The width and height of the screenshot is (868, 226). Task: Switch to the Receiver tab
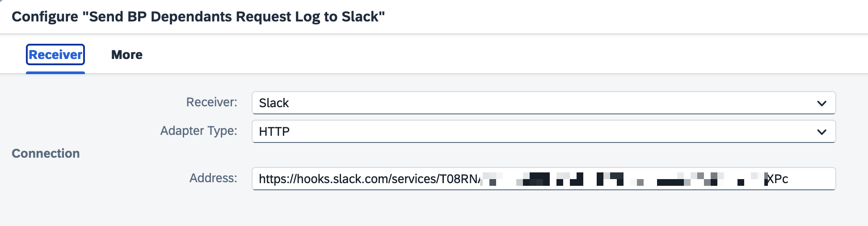tap(55, 54)
